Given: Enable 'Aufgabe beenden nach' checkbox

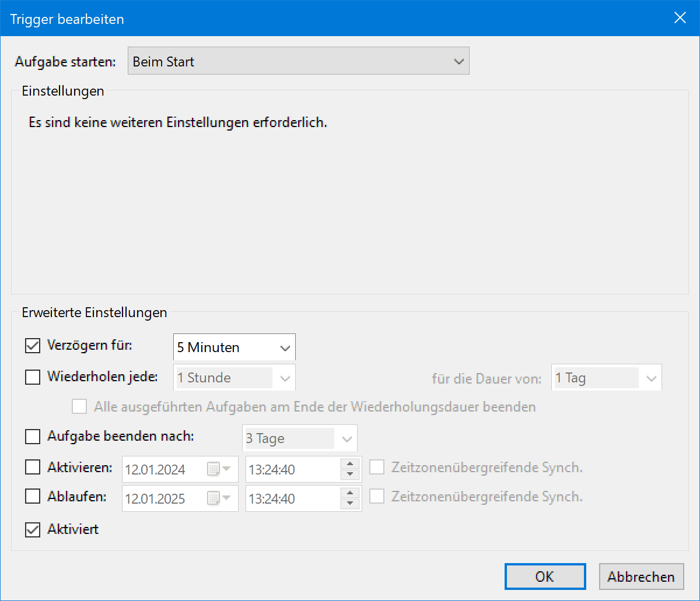Looking at the screenshot, I should pyautogui.click(x=33, y=437).
